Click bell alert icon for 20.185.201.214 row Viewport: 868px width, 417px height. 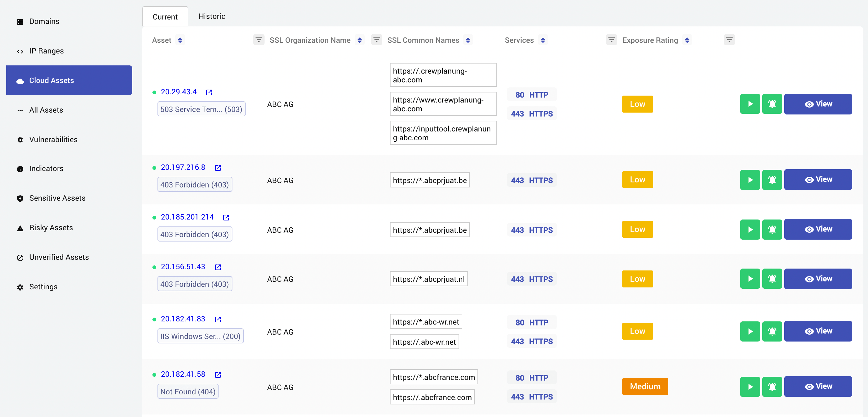pos(772,230)
